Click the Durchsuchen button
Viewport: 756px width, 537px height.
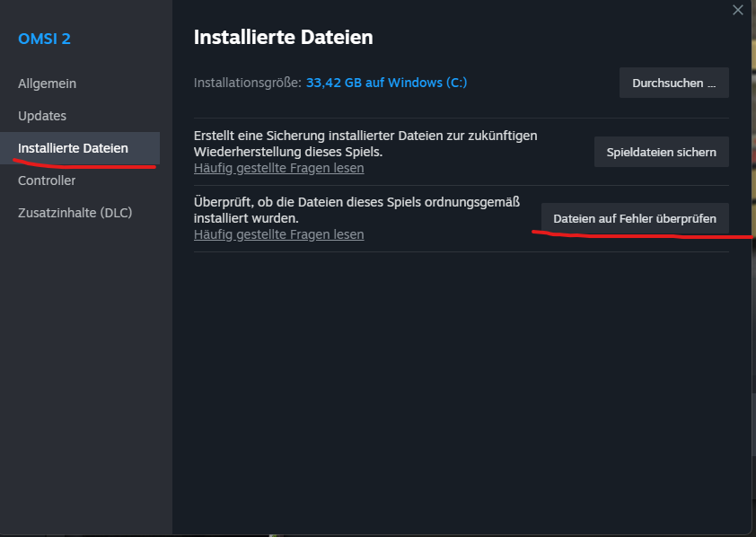pyautogui.click(x=674, y=83)
